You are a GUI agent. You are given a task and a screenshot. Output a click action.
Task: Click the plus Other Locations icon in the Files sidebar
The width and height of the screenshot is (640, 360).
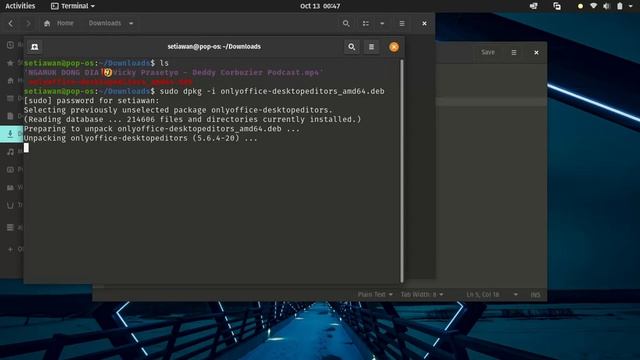coord(11,249)
